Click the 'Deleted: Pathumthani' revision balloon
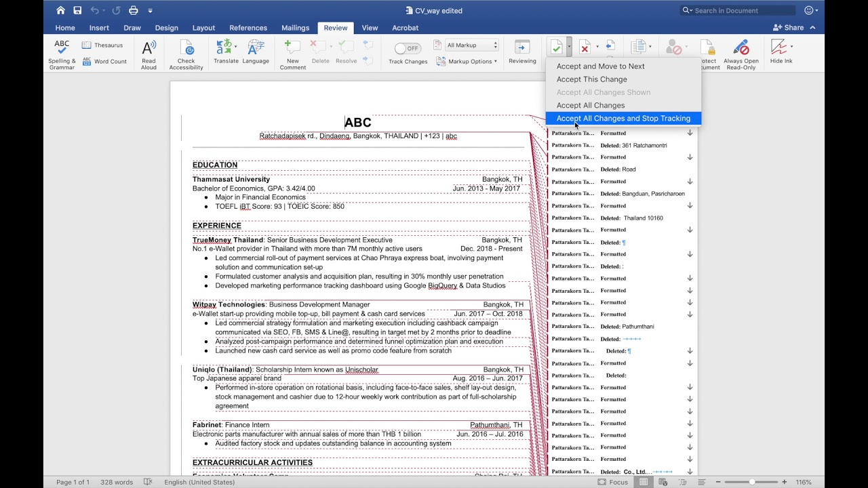The width and height of the screenshot is (868, 488). 627,327
